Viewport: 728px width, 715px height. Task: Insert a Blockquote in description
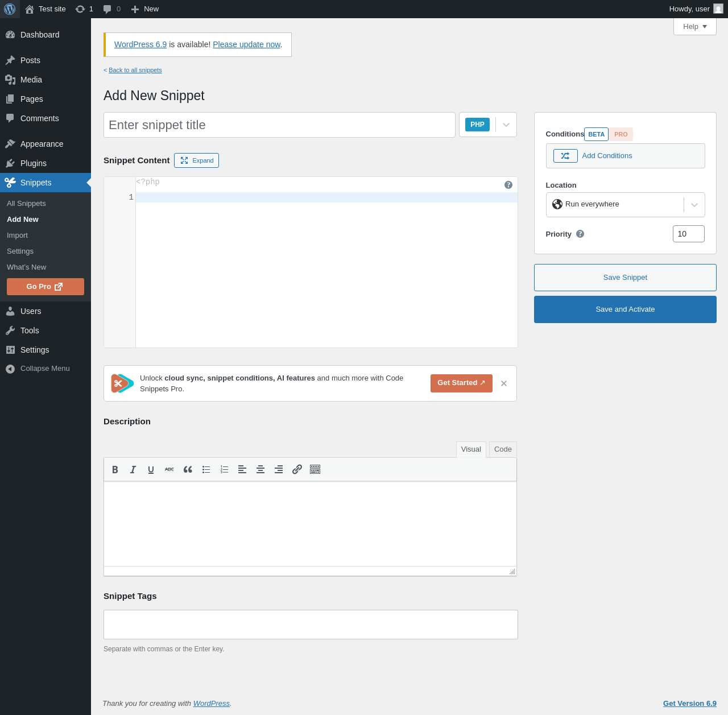(188, 469)
